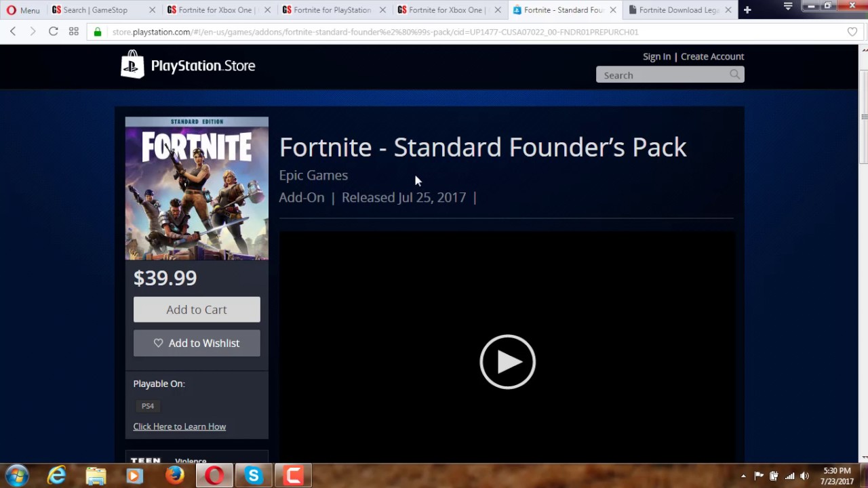The width and height of the screenshot is (868, 488).
Task: Open the Fortnite Standard Edition cover image
Action: 197,188
